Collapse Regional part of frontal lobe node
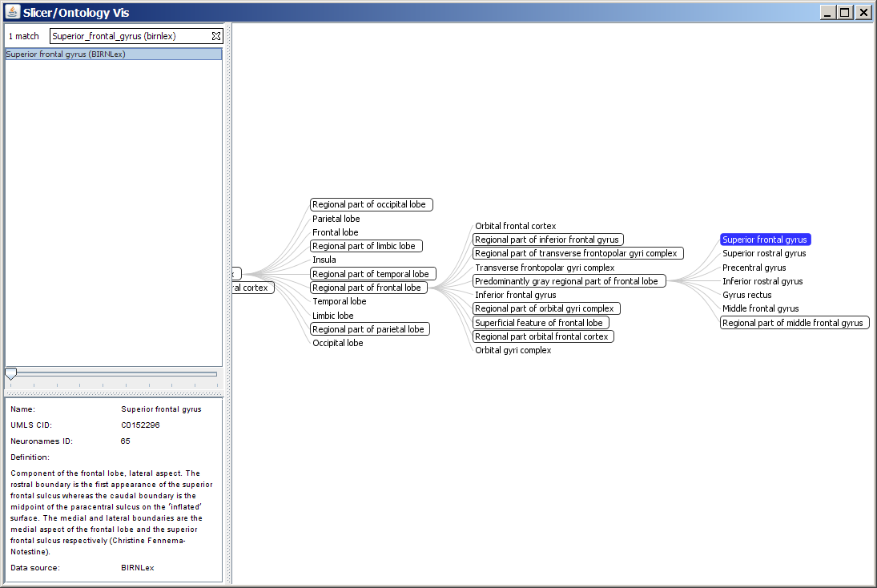Image resolution: width=877 pixels, height=588 pixels. 368,288
